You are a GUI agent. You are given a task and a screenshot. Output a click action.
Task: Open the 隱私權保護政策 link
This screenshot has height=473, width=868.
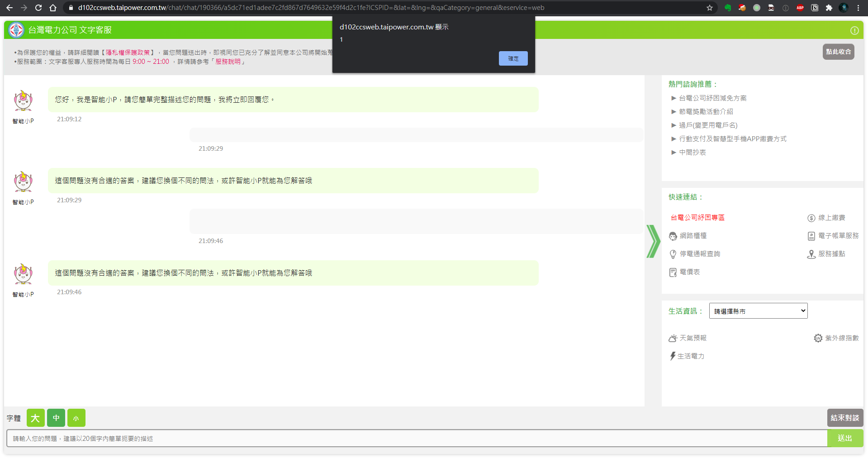(x=128, y=53)
